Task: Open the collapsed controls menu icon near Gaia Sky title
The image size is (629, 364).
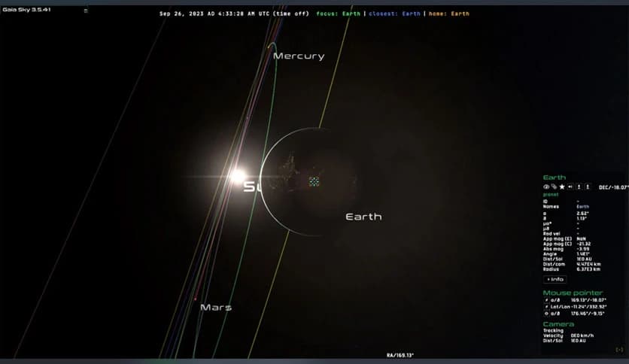Action: click(x=86, y=11)
